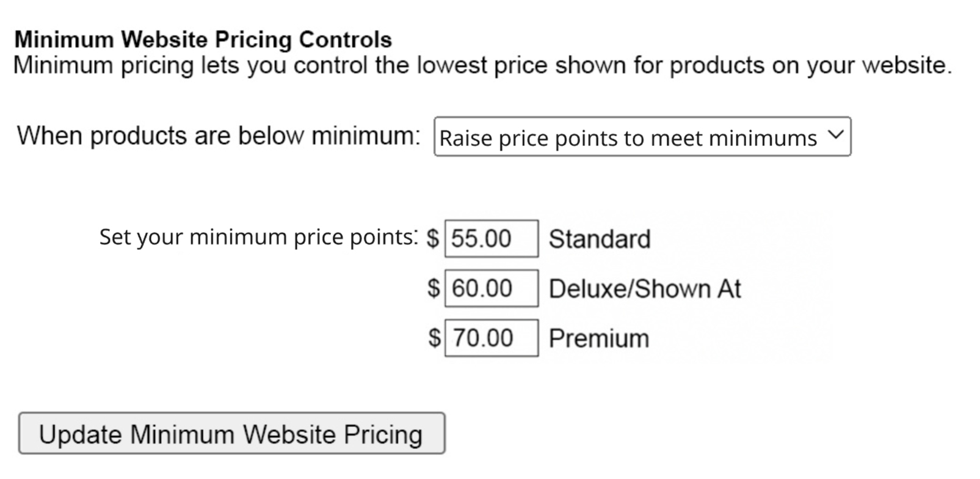
Task: Click the 'Minimum Website Pricing Controls' heading
Action: click(x=203, y=40)
